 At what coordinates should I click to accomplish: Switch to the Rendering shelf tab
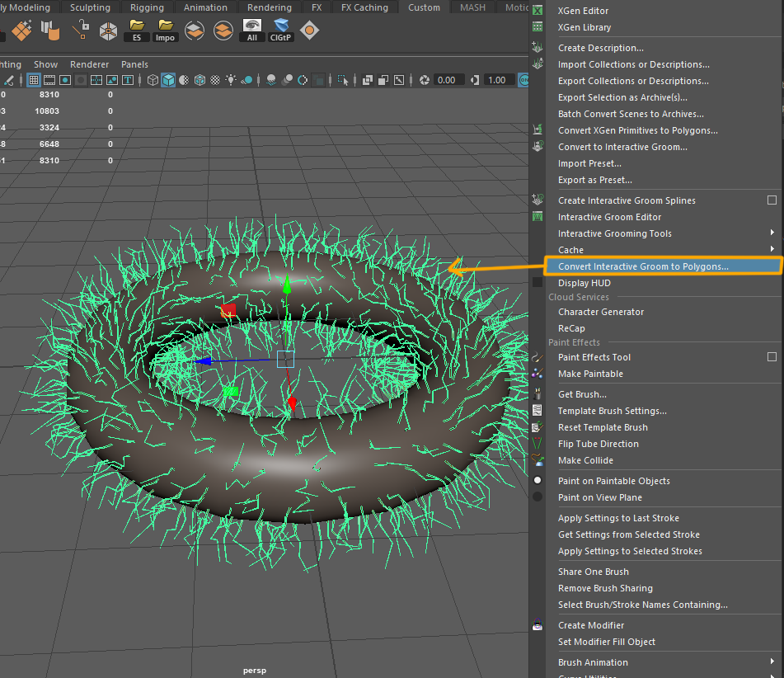pos(270,7)
